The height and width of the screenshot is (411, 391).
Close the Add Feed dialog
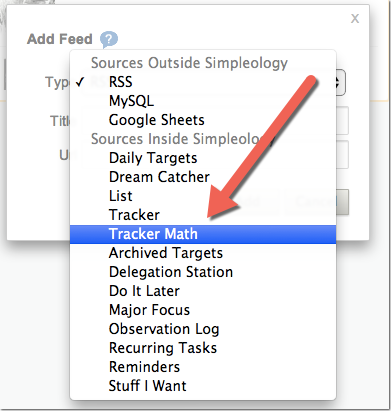point(355,18)
